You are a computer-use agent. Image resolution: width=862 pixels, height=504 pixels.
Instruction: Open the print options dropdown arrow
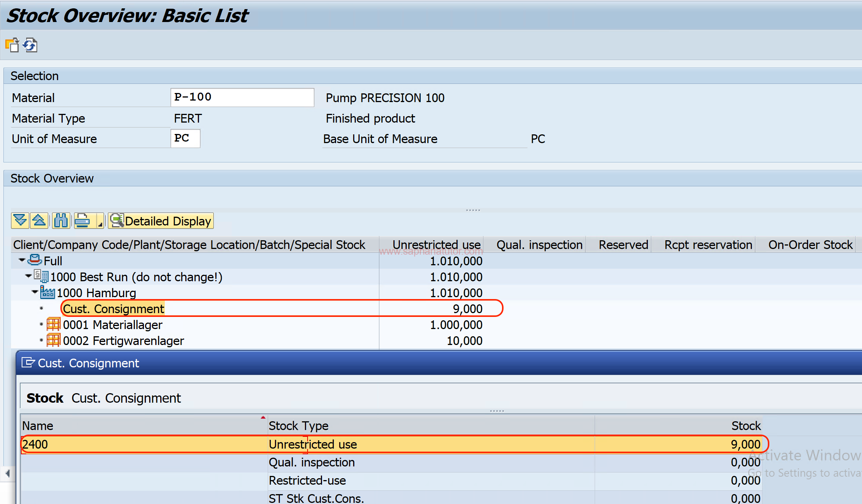(100, 220)
